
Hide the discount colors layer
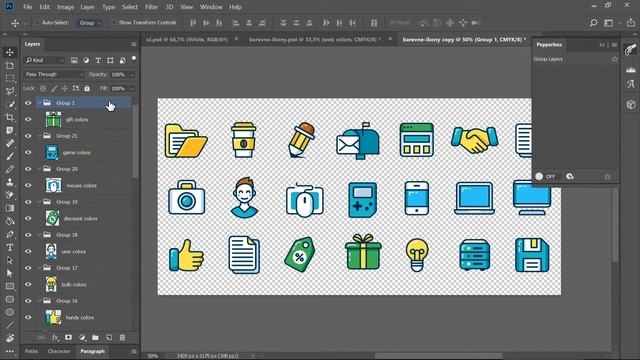coord(28,218)
